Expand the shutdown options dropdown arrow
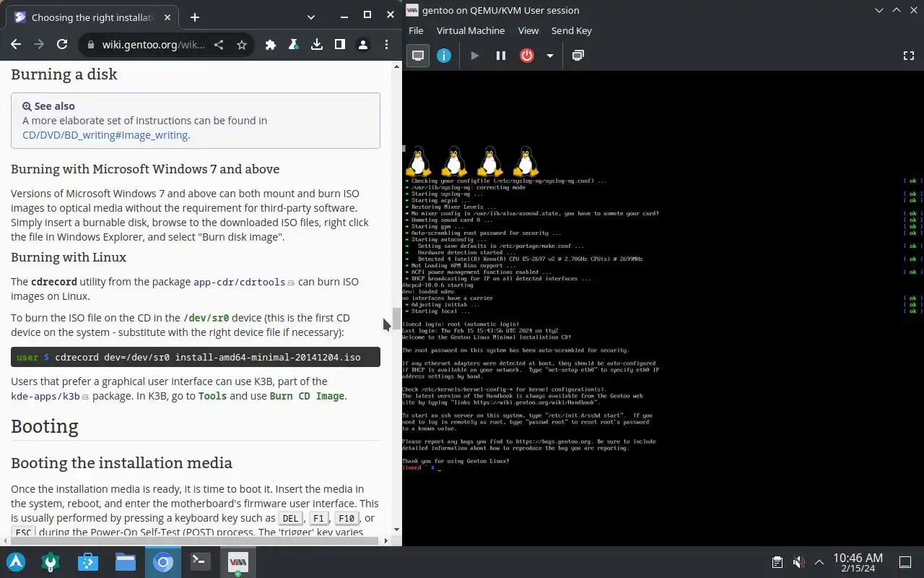 (x=549, y=56)
